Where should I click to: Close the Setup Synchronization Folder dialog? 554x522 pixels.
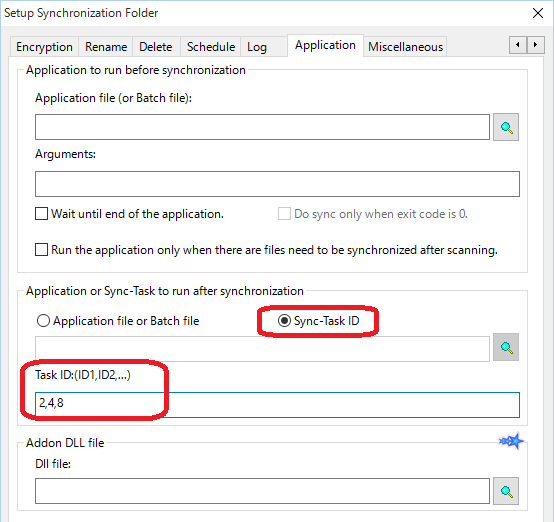pos(538,13)
